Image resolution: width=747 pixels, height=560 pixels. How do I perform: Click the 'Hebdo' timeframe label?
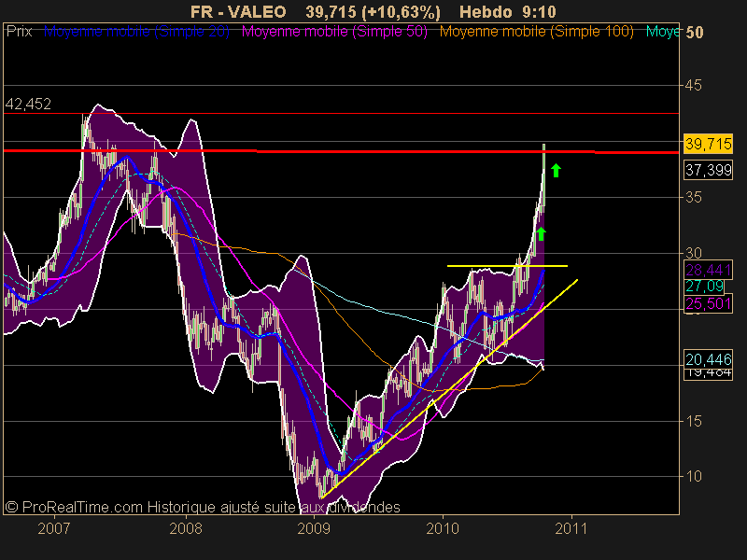(x=486, y=12)
